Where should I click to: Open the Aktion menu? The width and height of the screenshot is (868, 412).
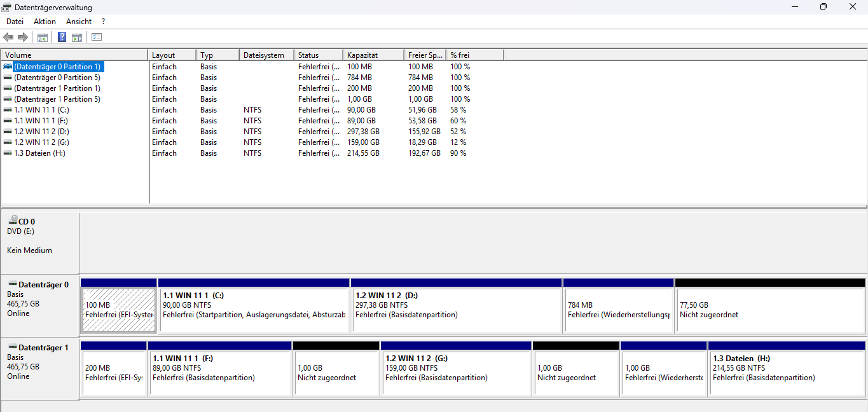[45, 22]
